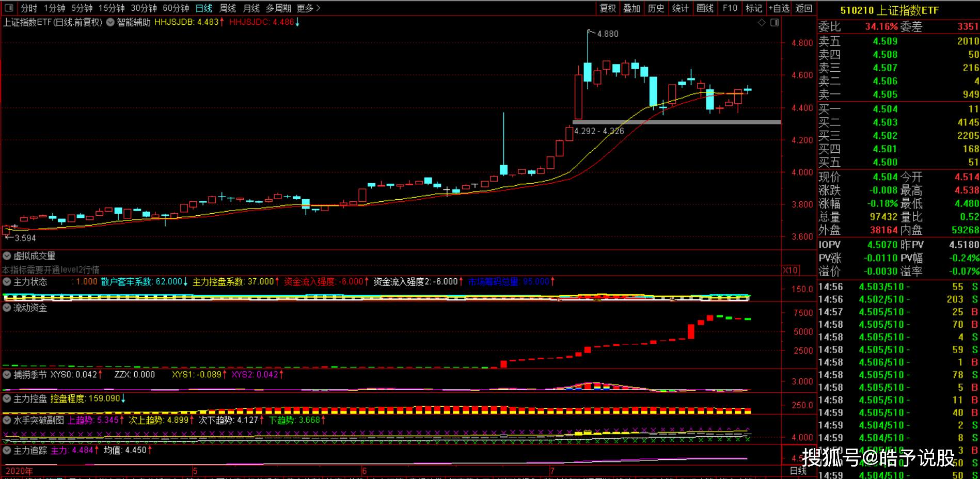This screenshot has width=980, height=479.
Task: Open 复权 adjustment options
Action: click(x=608, y=8)
